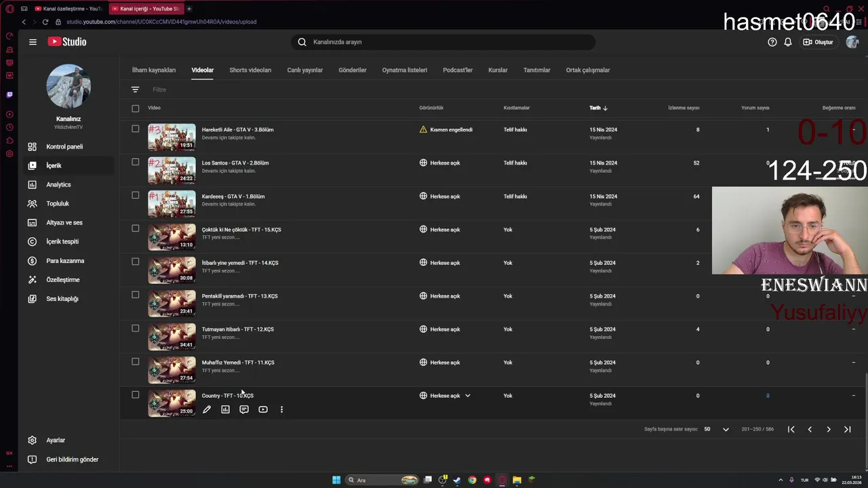Open a new browser tab
Viewport: 868px width, 488px height.
(x=189, y=9)
